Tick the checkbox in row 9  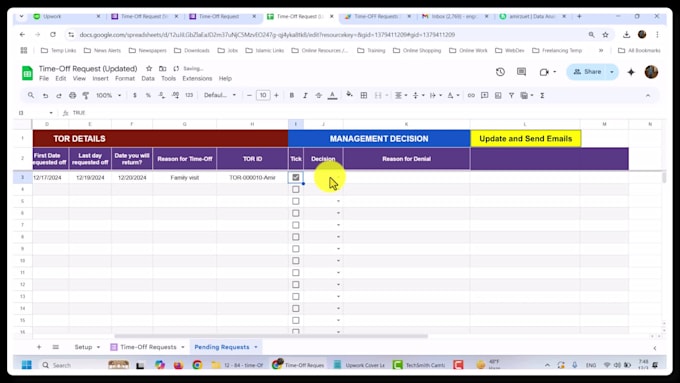pos(296,249)
